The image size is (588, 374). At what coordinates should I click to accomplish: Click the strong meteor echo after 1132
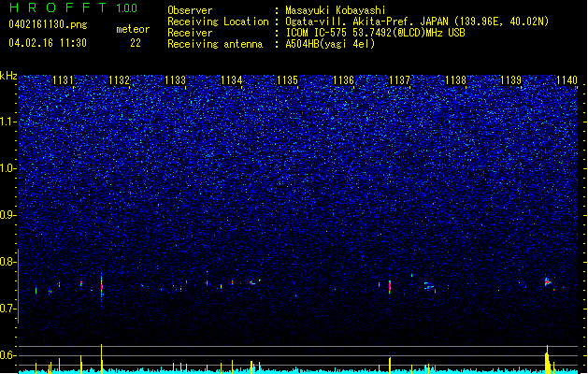click(102, 287)
